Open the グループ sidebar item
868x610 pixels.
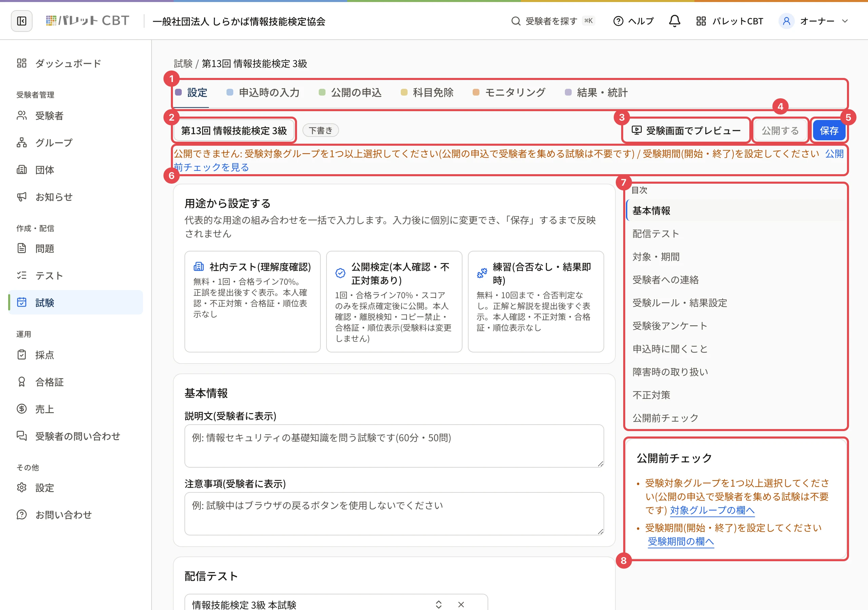tap(76, 142)
